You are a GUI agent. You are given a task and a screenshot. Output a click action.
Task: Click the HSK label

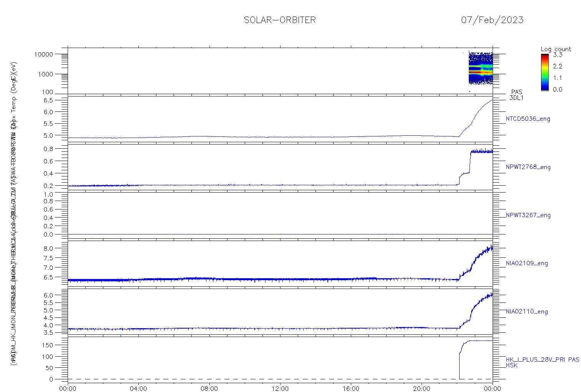pos(511,365)
